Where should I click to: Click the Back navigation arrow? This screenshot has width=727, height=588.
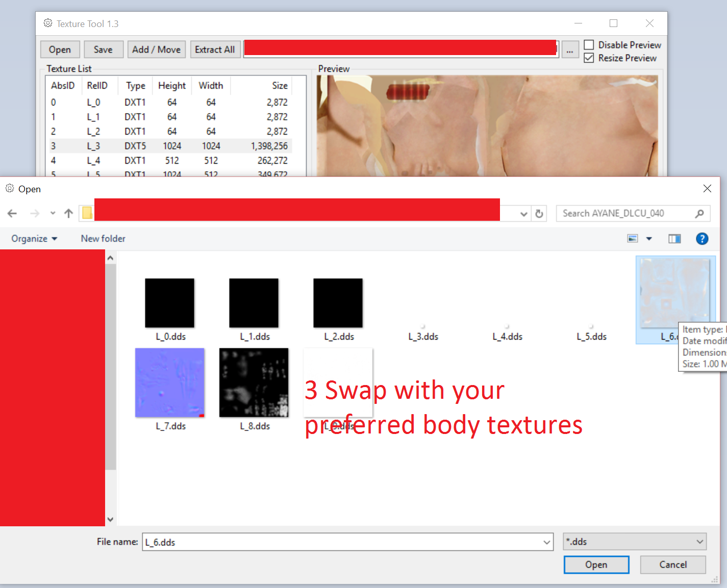(12, 214)
